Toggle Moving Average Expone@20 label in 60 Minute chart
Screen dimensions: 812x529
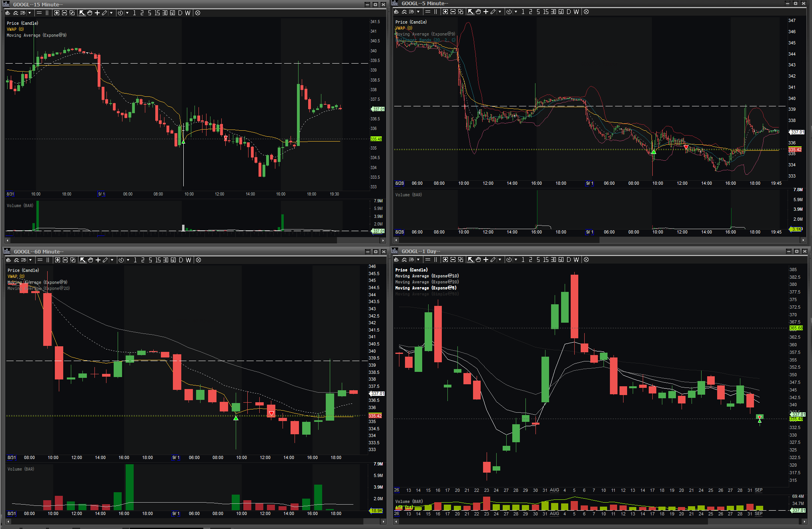tap(38, 288)
